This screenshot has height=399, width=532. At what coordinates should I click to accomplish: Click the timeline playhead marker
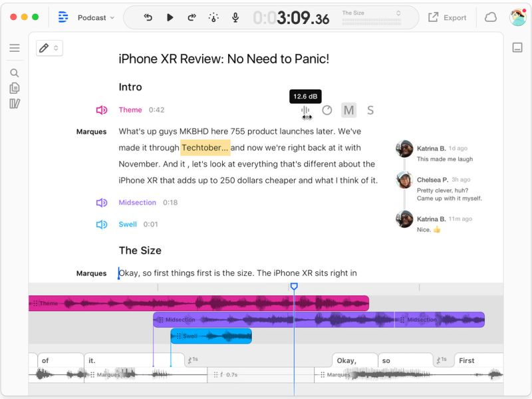(294, 287)
